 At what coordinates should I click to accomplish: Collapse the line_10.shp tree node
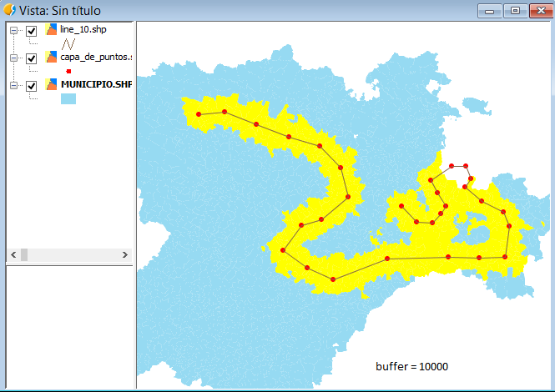(14, 31)
